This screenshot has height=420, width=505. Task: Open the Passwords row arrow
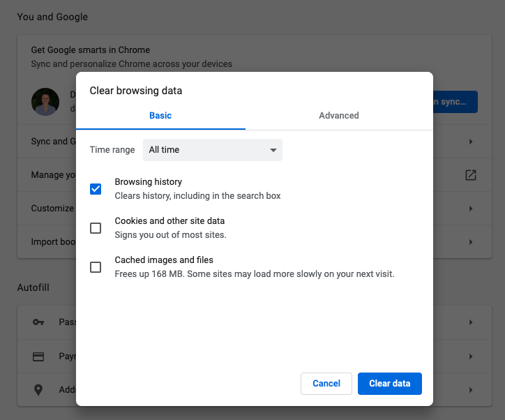pos(471,322)
